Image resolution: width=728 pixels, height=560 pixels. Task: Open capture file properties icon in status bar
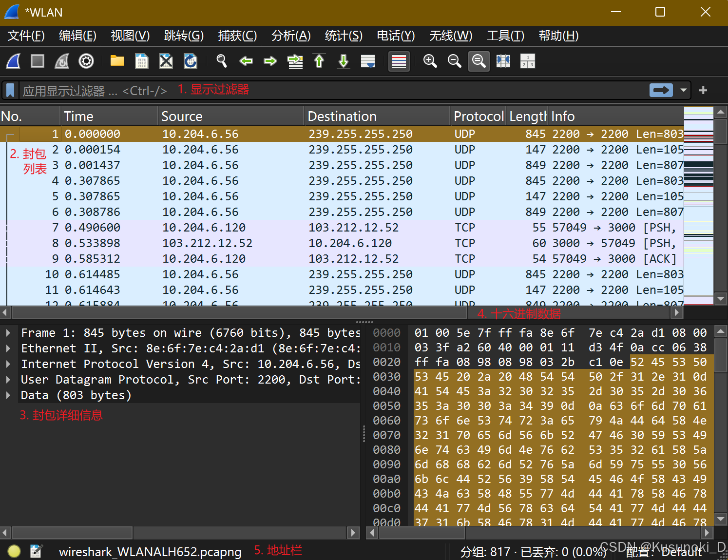pos(36,551)
